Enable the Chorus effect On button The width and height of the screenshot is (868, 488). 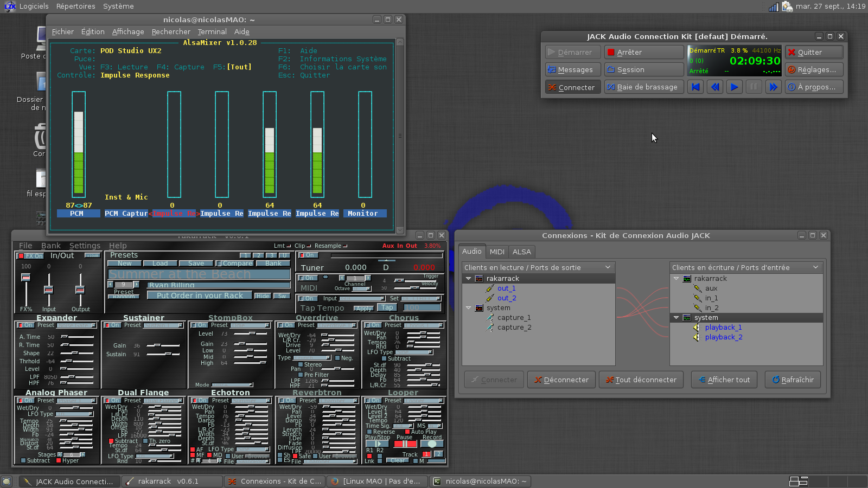372,325
